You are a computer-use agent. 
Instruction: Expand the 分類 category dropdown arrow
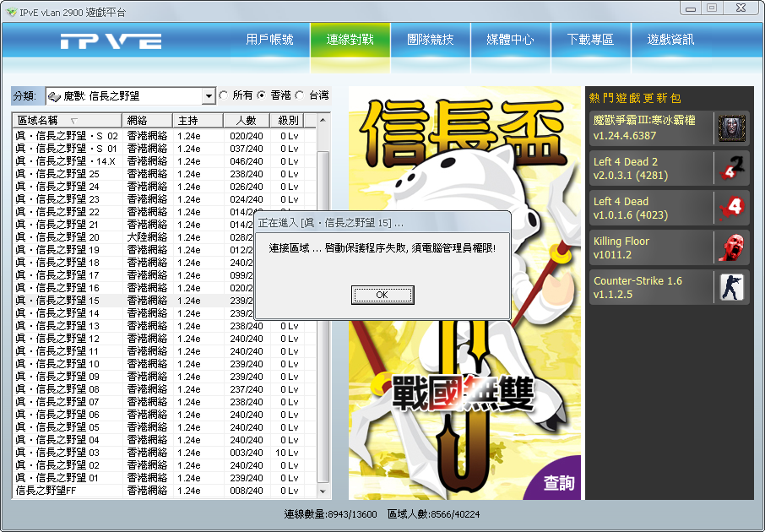[209, 96]
